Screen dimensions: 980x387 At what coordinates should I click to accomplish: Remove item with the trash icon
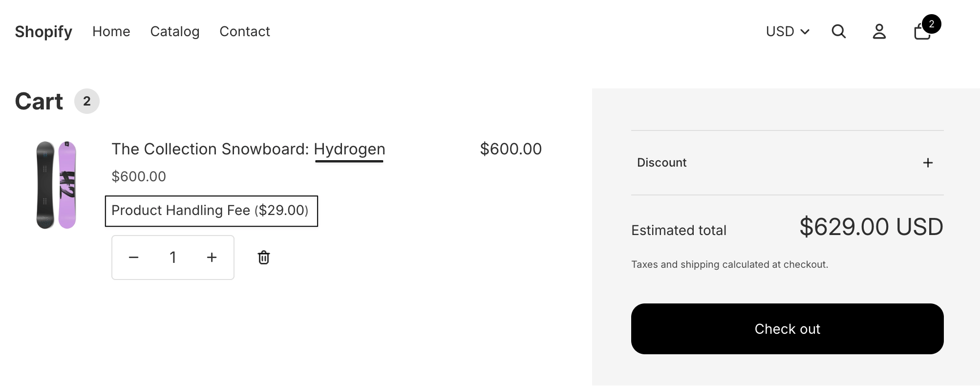(x=264, y=258)
